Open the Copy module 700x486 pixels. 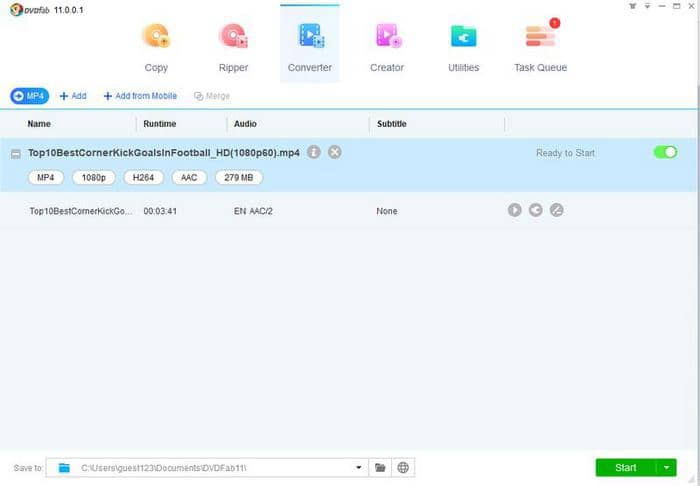(x=156, y=47)
